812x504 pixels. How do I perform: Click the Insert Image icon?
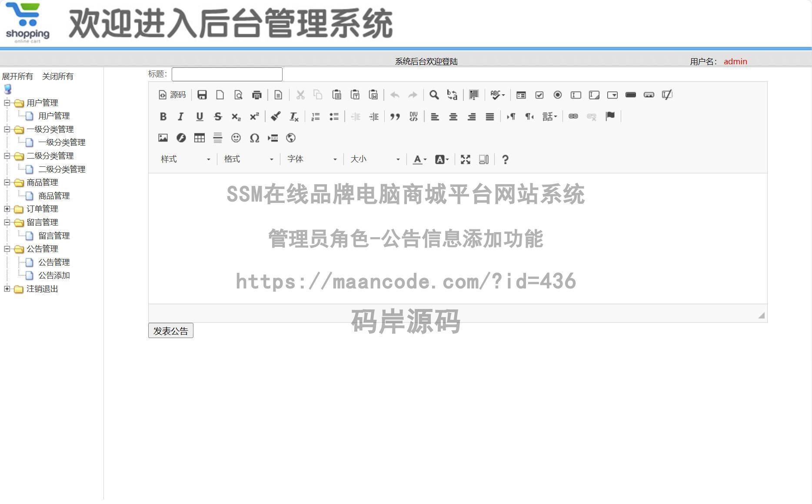pyautogui.click(x=163, y=138)
